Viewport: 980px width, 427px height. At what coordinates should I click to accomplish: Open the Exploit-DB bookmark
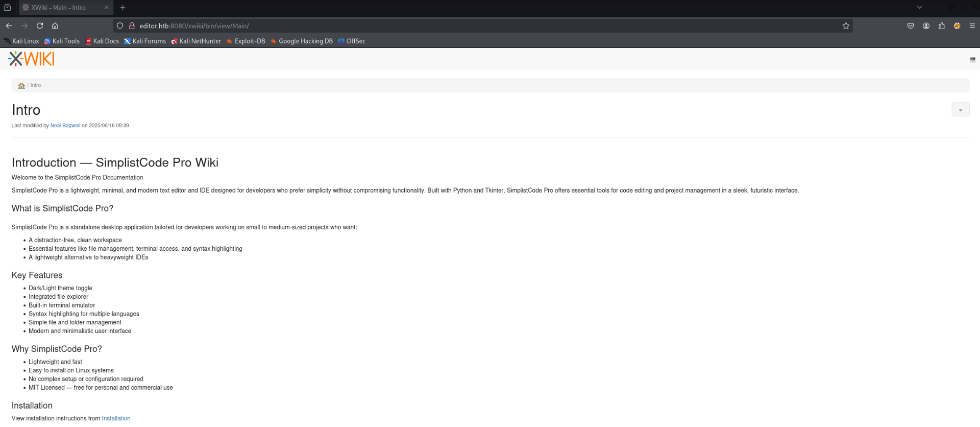point(246,41)
